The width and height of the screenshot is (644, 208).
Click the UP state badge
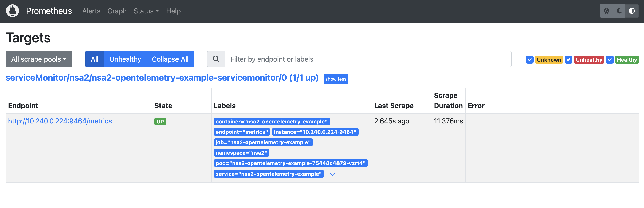pos(160,122)
